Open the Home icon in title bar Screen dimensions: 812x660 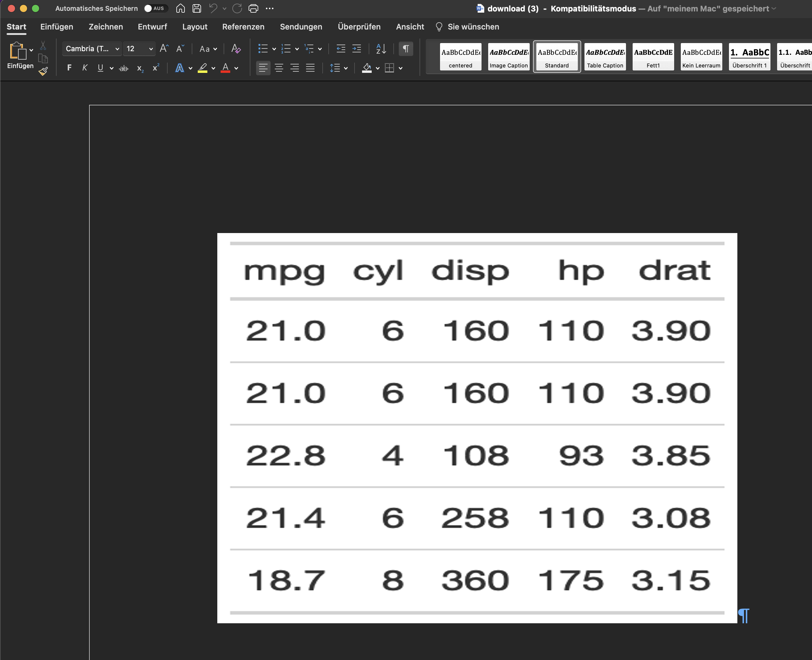(x=181, y=8)
